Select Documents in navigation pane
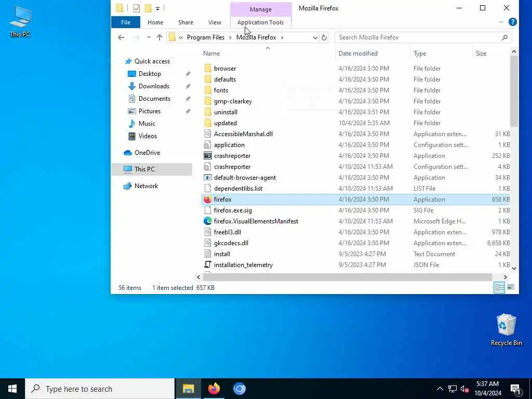This screenshot has width=532, height=399. click(x=154, y=99)
